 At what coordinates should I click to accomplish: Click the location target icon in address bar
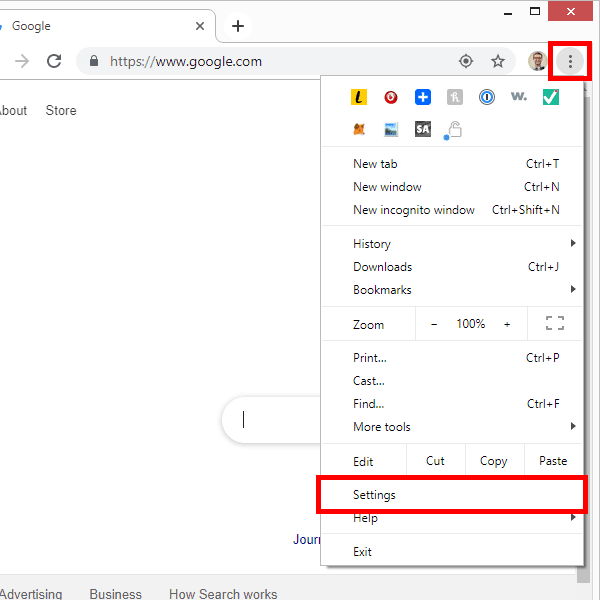[466, 61]
